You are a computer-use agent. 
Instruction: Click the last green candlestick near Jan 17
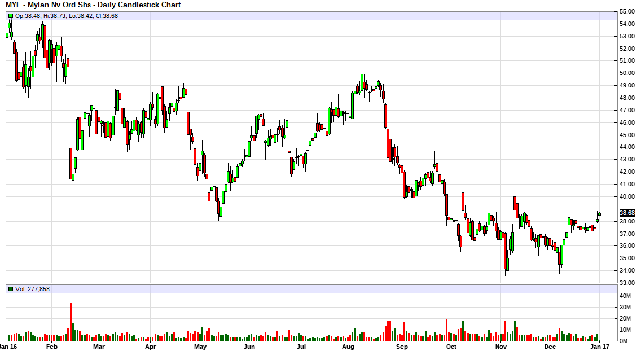599,214
